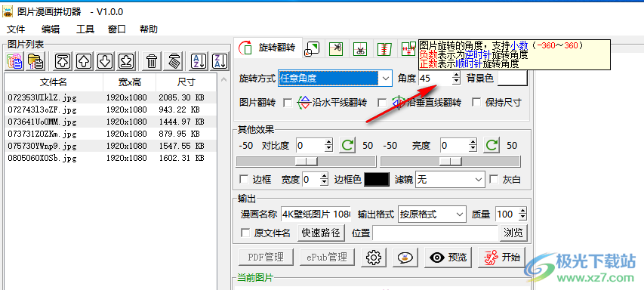Click the 位置 output path field

(435, 233)
